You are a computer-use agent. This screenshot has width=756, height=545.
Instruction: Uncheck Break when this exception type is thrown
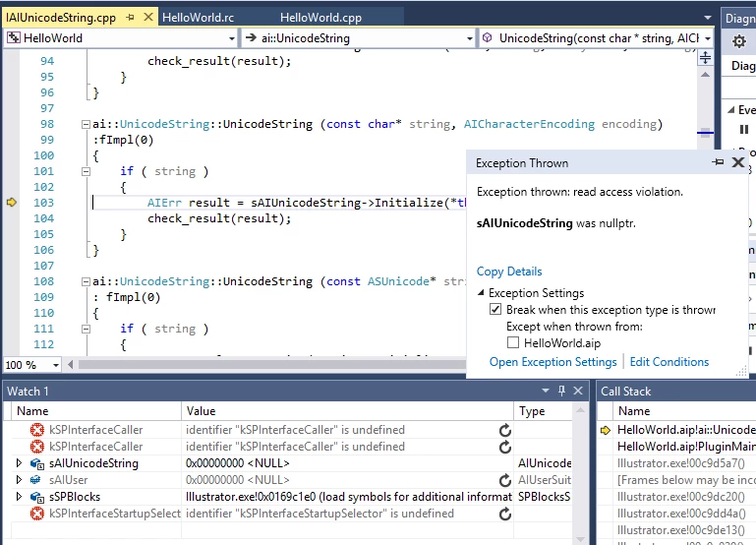[x=495, y=309]
